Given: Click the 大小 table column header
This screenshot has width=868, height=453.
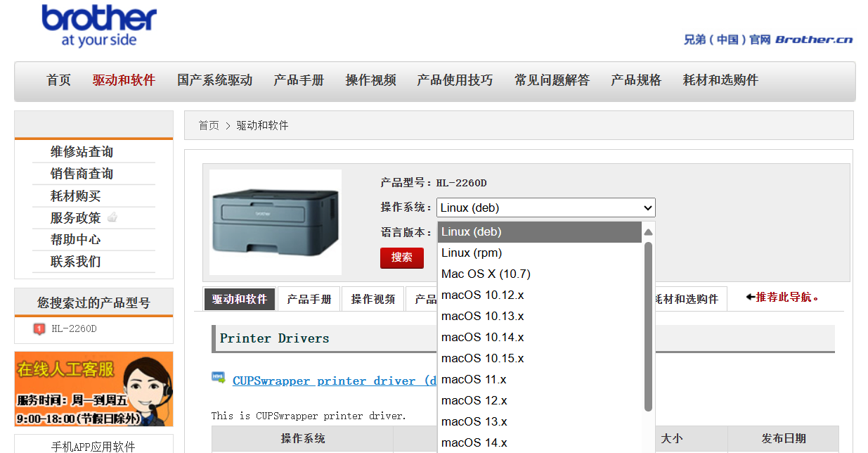Looking at the screenshot, I should click(x=672, y=439).
